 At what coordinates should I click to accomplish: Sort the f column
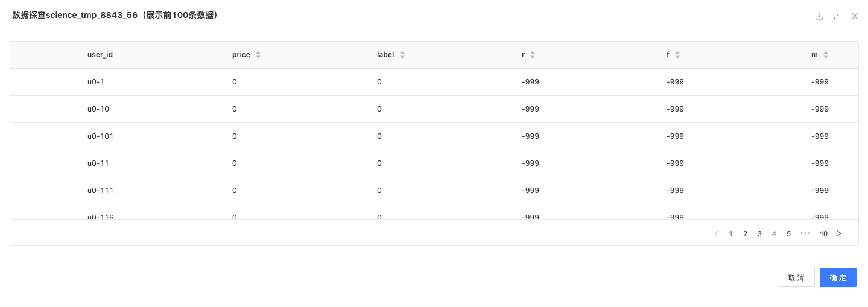point(677,55)
